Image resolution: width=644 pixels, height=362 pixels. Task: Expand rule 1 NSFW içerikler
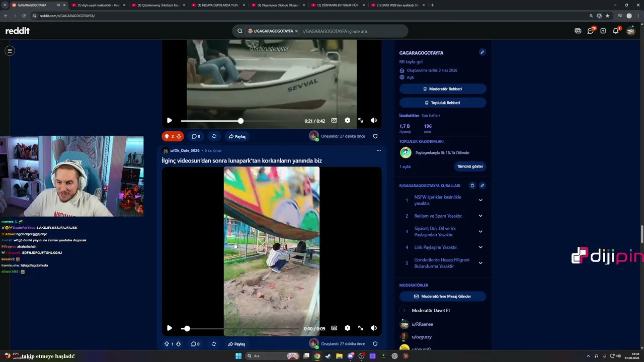[480, 200]
